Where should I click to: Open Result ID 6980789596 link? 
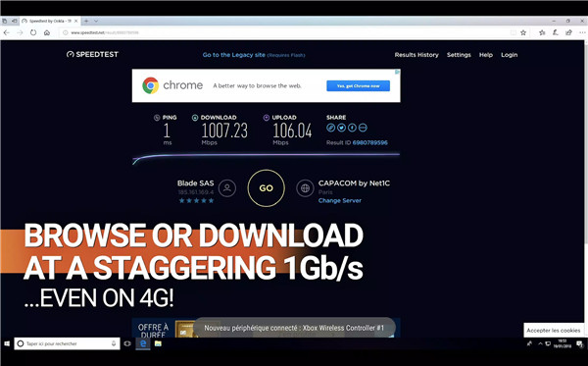pos(370,142)
